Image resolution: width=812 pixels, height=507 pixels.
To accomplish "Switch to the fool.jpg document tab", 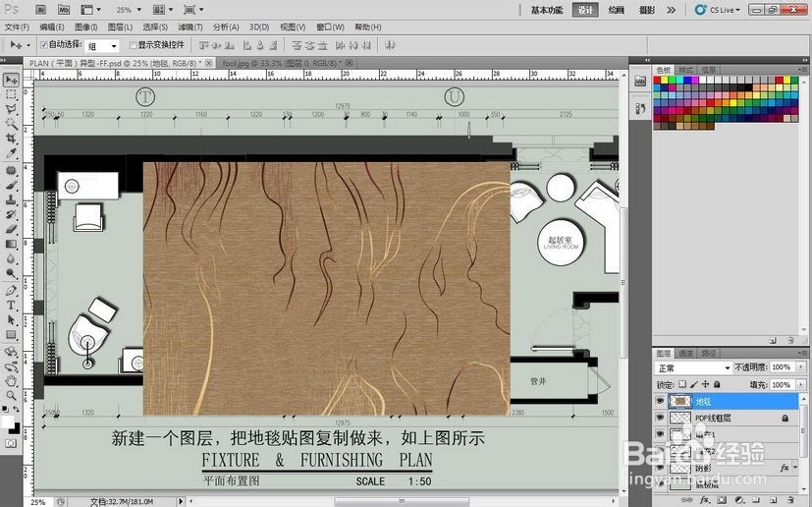I will (282, 63).
